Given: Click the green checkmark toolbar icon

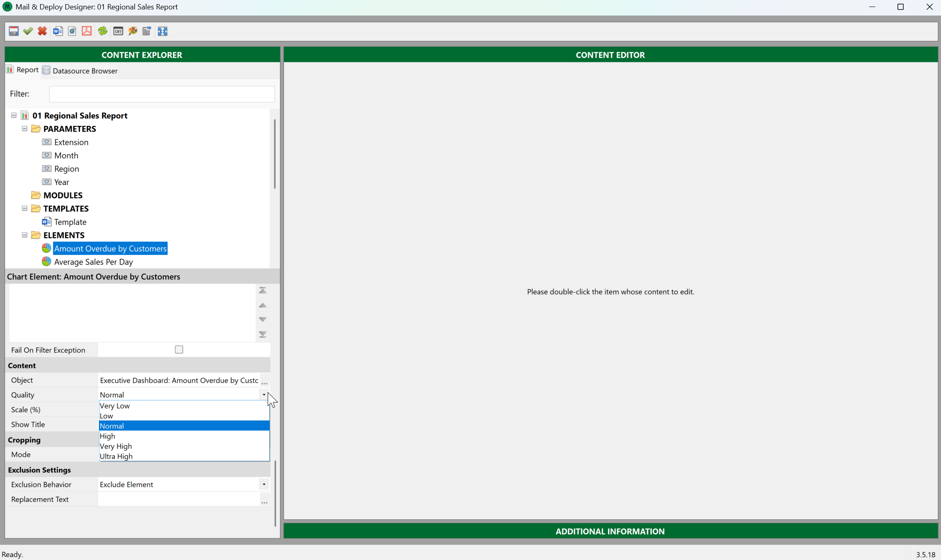Looking at the screenshot, I should 28,31.
